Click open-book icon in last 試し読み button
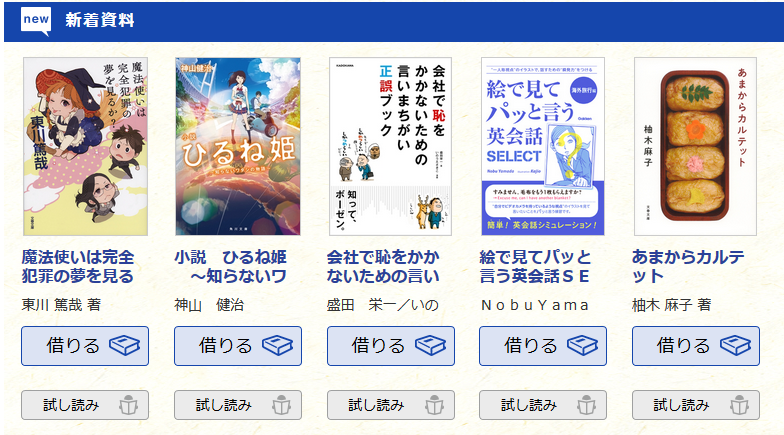Image resolution: width=784 pixels, height=435 pixels. pyautogui.click(x=740, y=405)
